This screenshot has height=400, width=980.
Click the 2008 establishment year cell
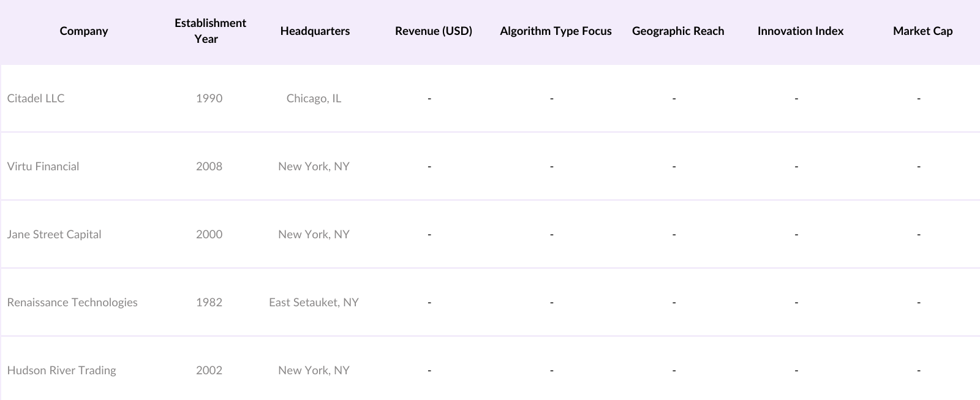[209, 167]
